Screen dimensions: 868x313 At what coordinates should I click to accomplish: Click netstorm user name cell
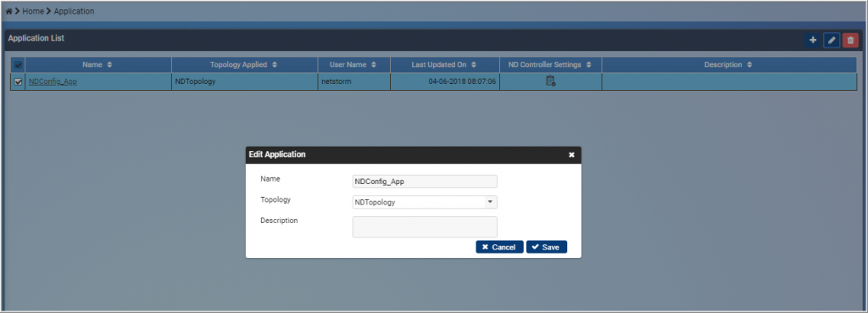[x=353, y=81]
